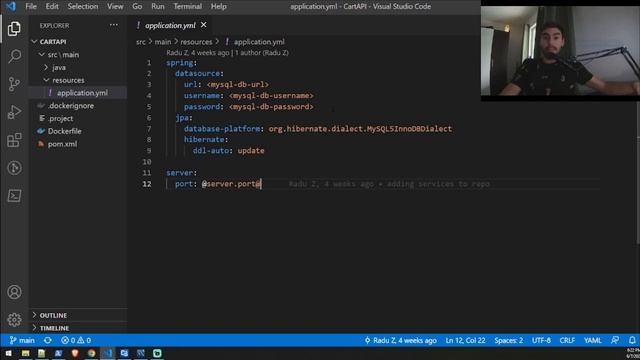Collapse the CARTAPI root folder
The width and height of the screenshot is (640, 360).
pyautogui.click(x=78, y=42)
